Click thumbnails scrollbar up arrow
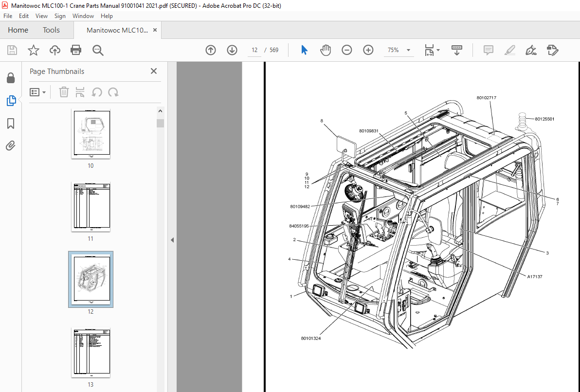The height and width of the screenshot is (392, 580). (x=160, y=111)
